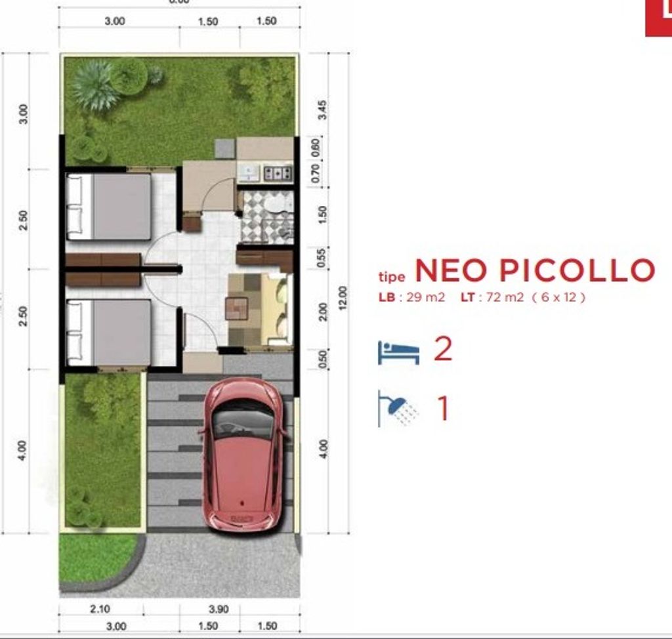Click the bed in the upper bedroom
This screenshot has height=639, width=672.
(x=109, y=207)
